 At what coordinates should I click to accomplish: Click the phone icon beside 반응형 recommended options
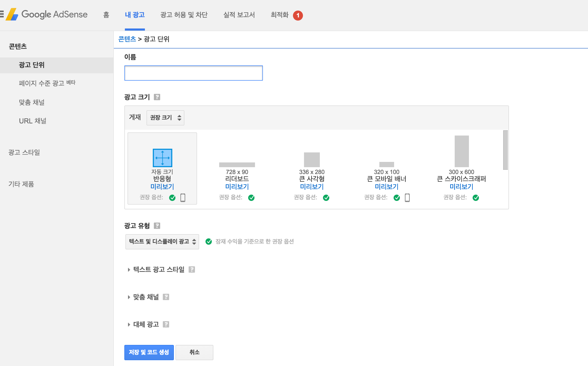[x=183, y=198]
